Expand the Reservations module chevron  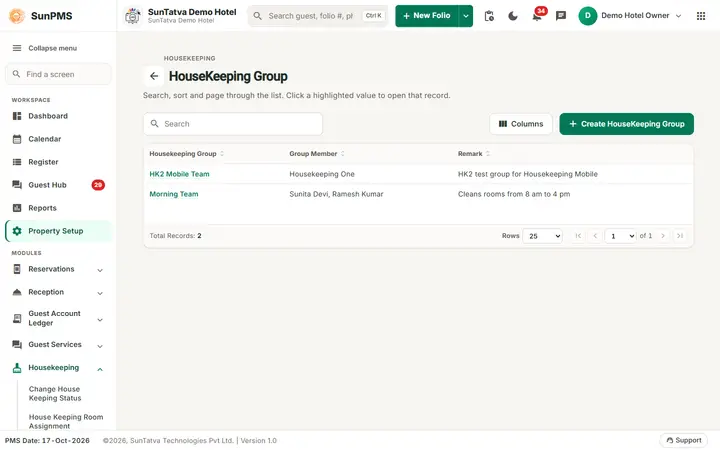click(100, 270)
